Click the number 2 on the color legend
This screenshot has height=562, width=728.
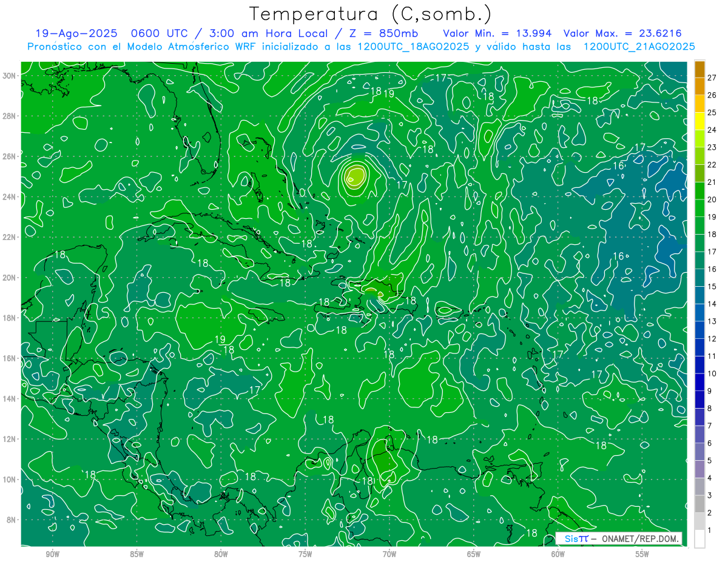click(709, 513)
